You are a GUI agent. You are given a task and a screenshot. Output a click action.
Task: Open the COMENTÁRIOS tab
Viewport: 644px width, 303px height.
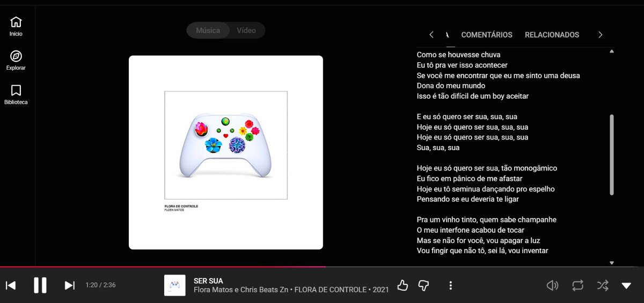487,35
